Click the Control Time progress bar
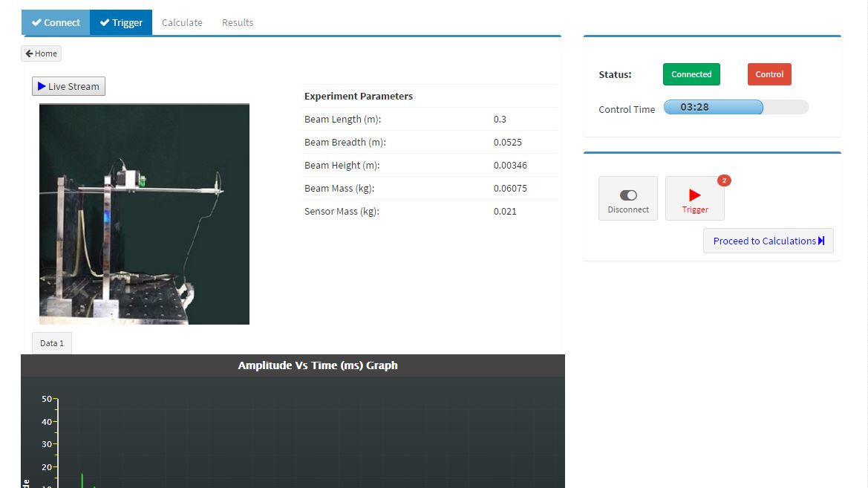Screen dimensions: 868x488 (737, 107)
